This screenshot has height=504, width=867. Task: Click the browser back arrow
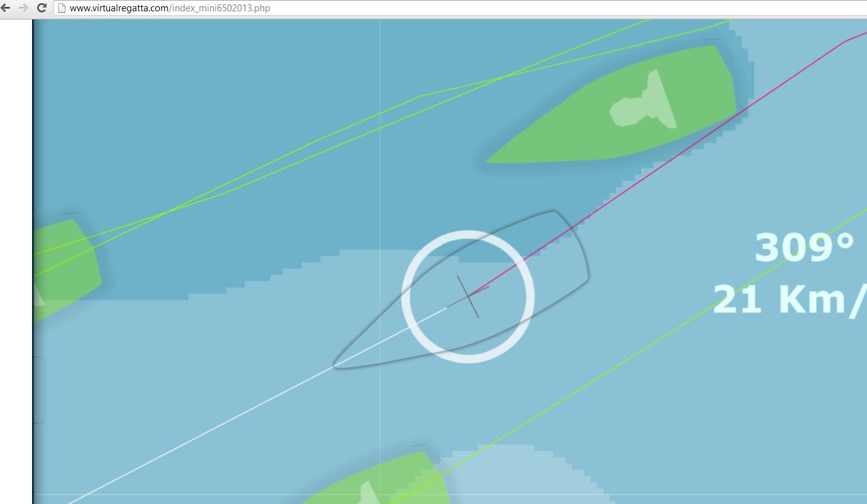tap(6, 8)
